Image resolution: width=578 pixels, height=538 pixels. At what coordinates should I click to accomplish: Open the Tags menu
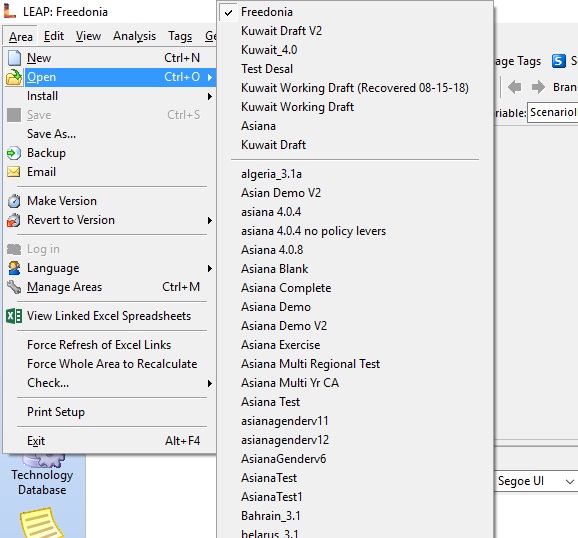[x=180, y=36]
